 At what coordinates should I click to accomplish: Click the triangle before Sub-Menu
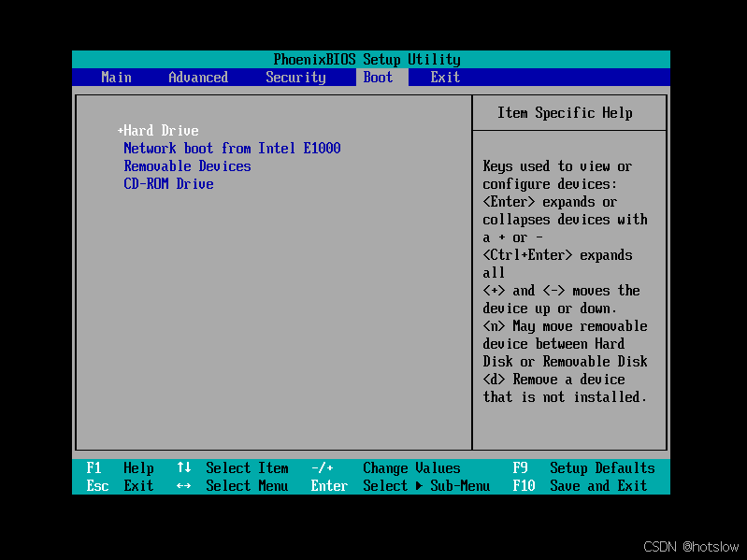coord(419,486)
